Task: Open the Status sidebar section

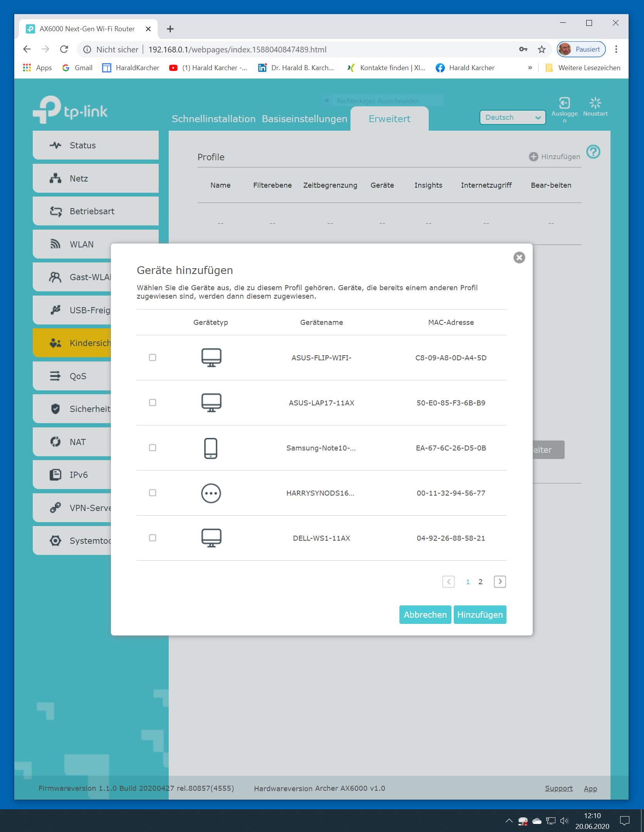Action: pos(96,145)
